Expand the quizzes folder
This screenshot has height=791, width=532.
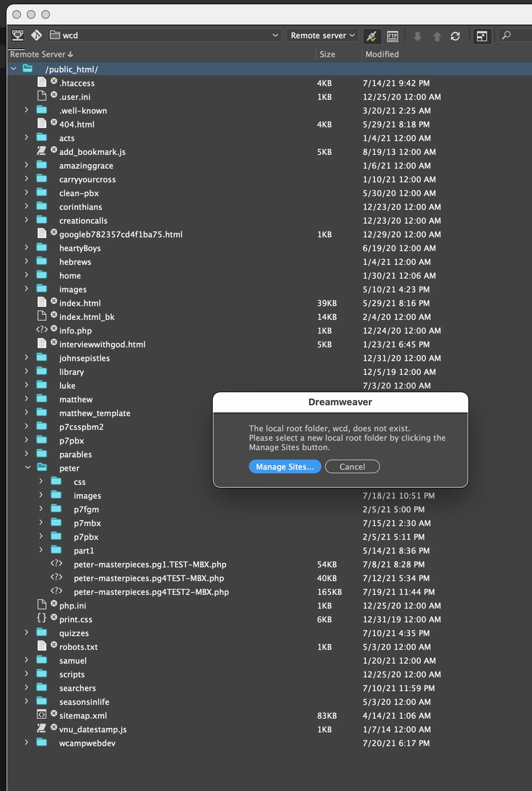26,632
